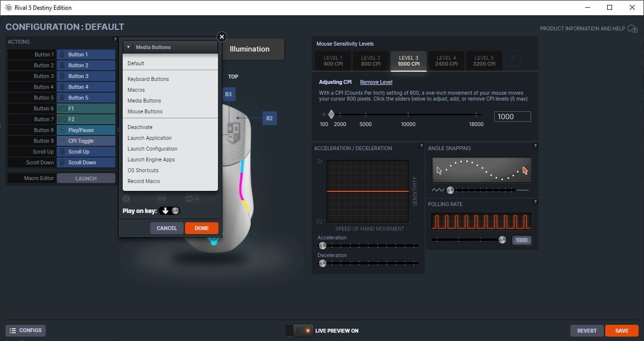Click the Actions panel help question mark

tap(115, 39)
